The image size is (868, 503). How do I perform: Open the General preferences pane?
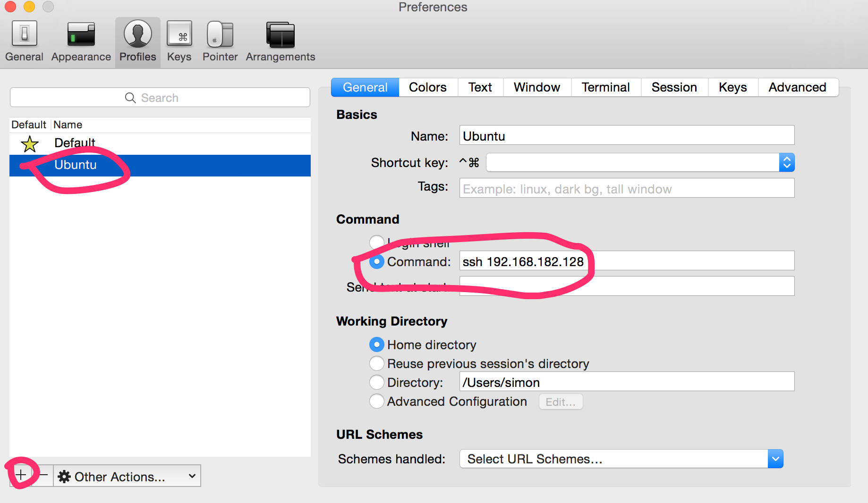[24, 42]
